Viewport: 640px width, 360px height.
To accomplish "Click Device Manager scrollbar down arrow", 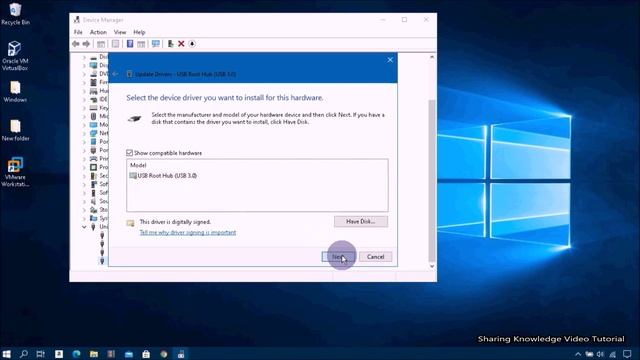I will (432, 266).
